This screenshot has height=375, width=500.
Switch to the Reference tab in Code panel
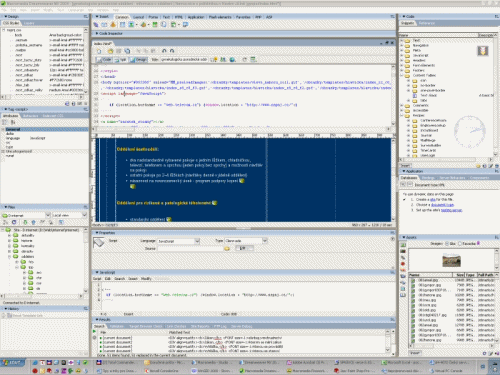426,23
